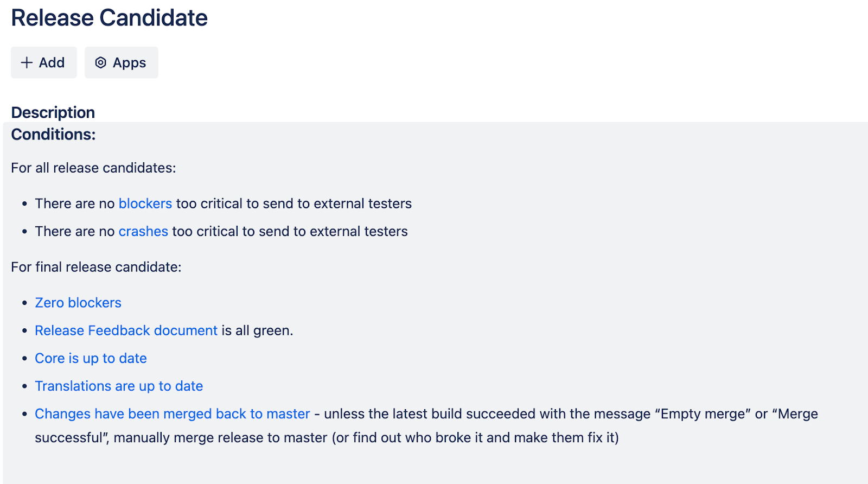
Task: Click the Conditions heading text
Action: (x=53, y=134)
